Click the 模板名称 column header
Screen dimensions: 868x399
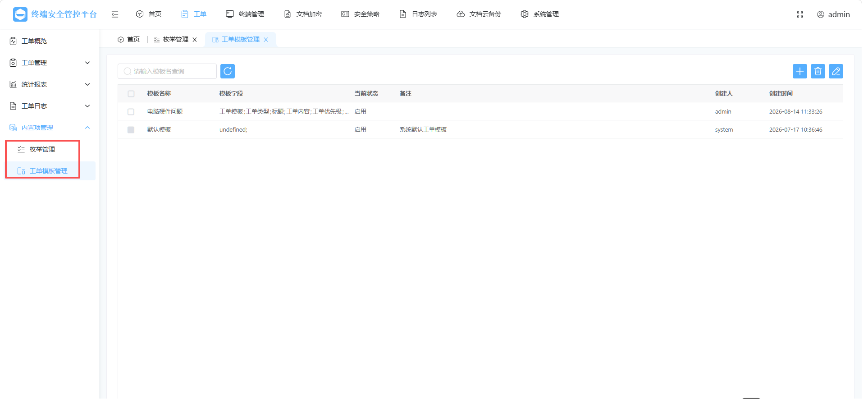(159, 93)
